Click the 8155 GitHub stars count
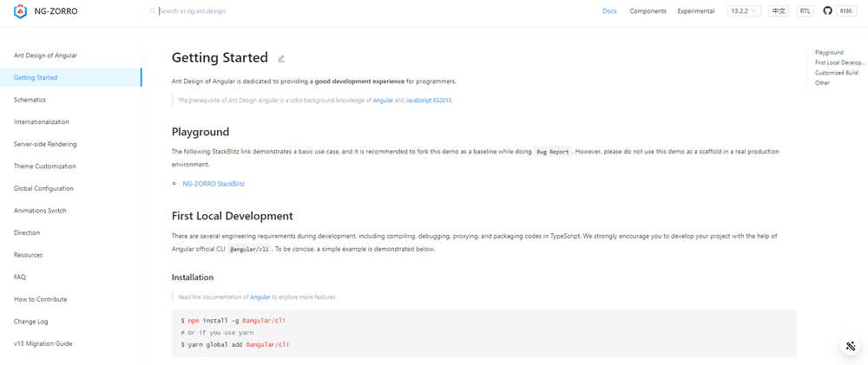 point(845,11)
